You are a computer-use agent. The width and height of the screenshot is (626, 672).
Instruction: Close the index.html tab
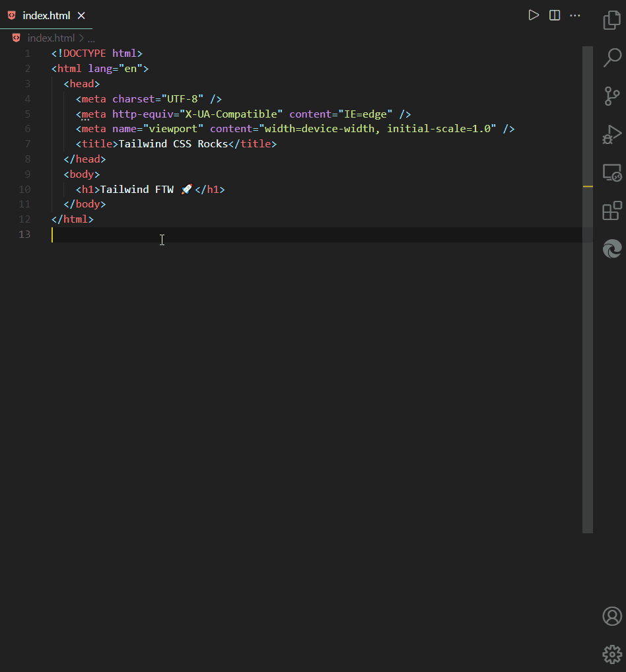[x=81, y=16]
